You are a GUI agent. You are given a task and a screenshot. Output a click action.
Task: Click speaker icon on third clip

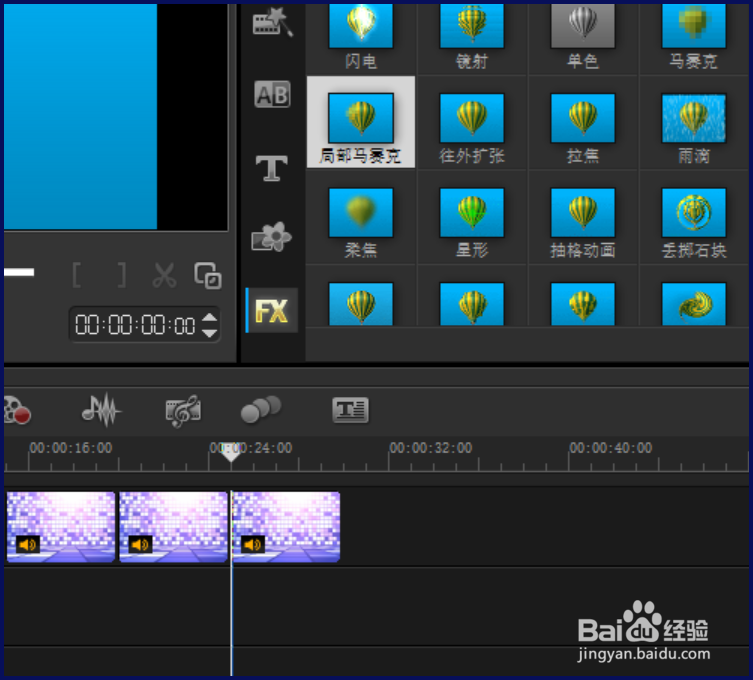pos(253,545)
